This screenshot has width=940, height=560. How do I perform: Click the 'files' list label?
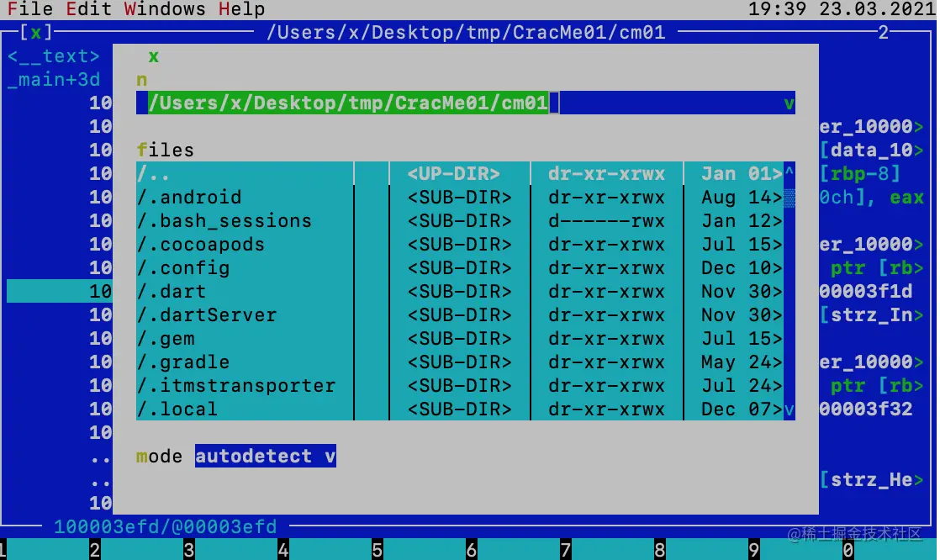(x=166, y=150)
